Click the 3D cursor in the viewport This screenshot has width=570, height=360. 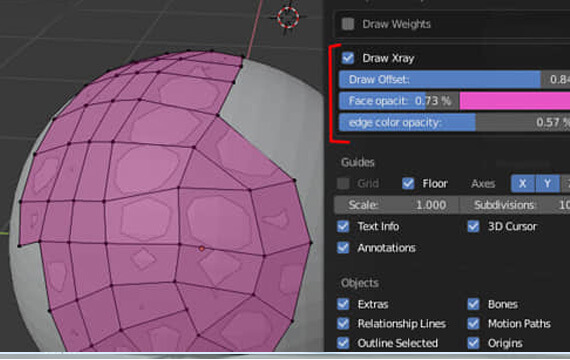pyautogui.click(x=288, y=17)
